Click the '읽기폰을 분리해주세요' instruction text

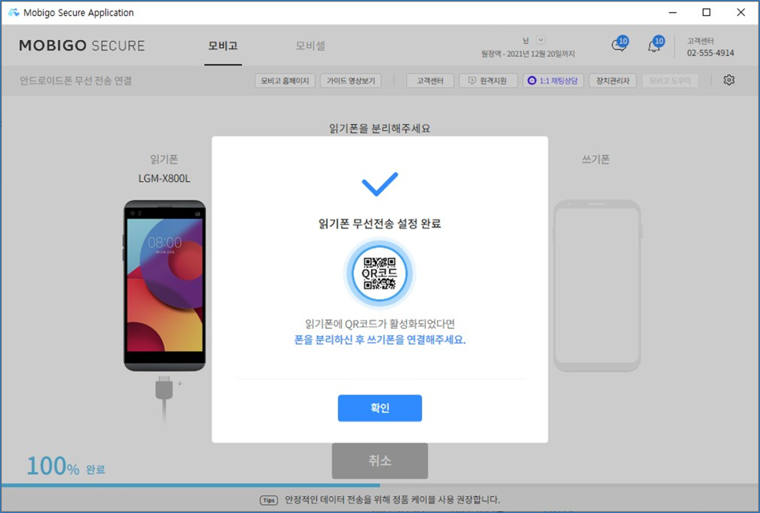pyautogui.click(x=380, y=128)
